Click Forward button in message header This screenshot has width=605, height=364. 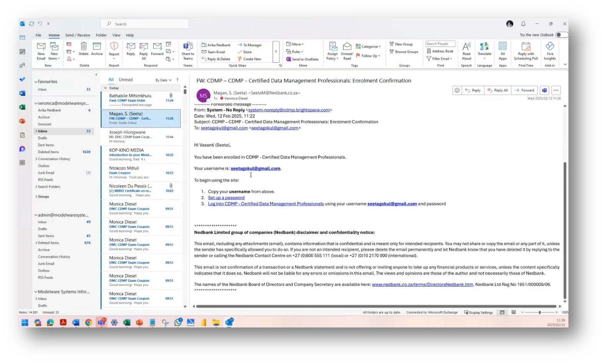[x=524, y=90]
